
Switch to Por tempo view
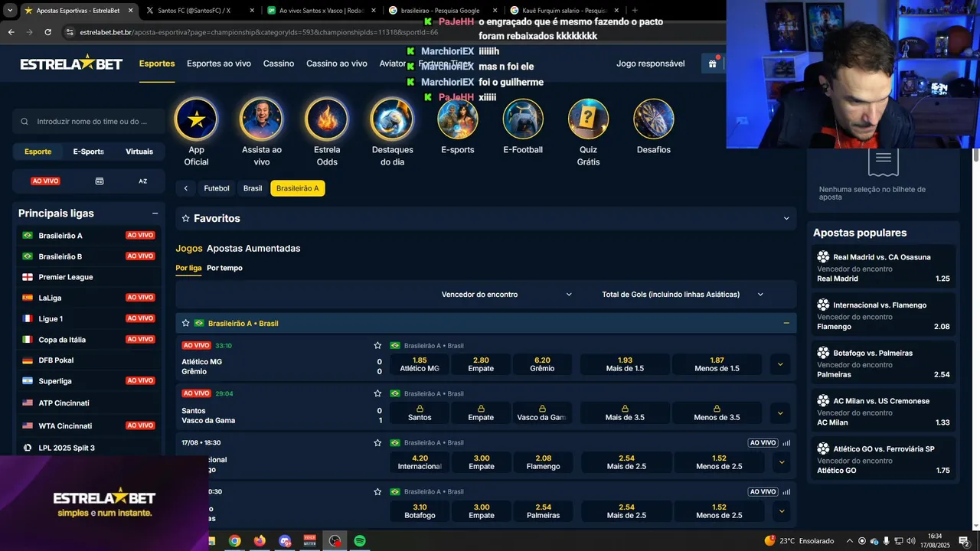pos(224,268)
